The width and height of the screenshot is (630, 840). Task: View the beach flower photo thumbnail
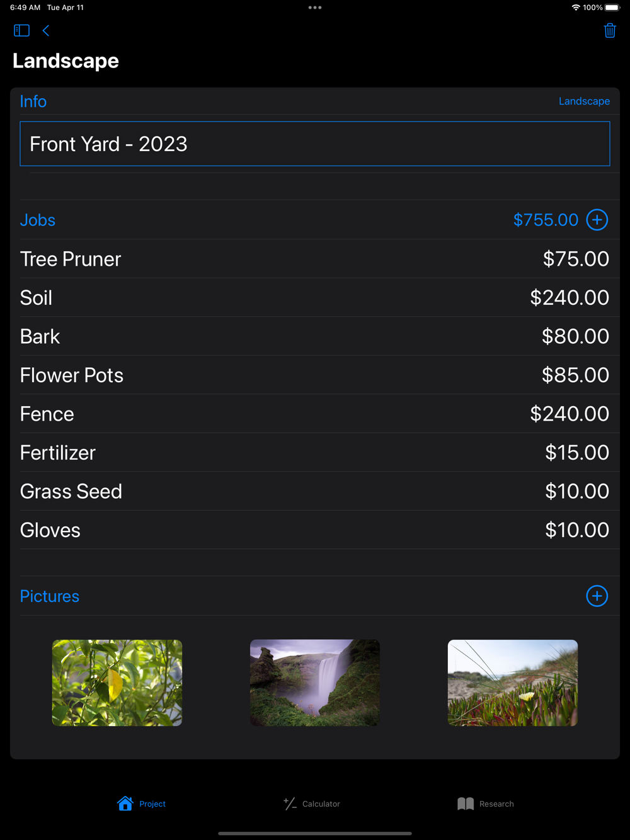click(x=513, y=683)
